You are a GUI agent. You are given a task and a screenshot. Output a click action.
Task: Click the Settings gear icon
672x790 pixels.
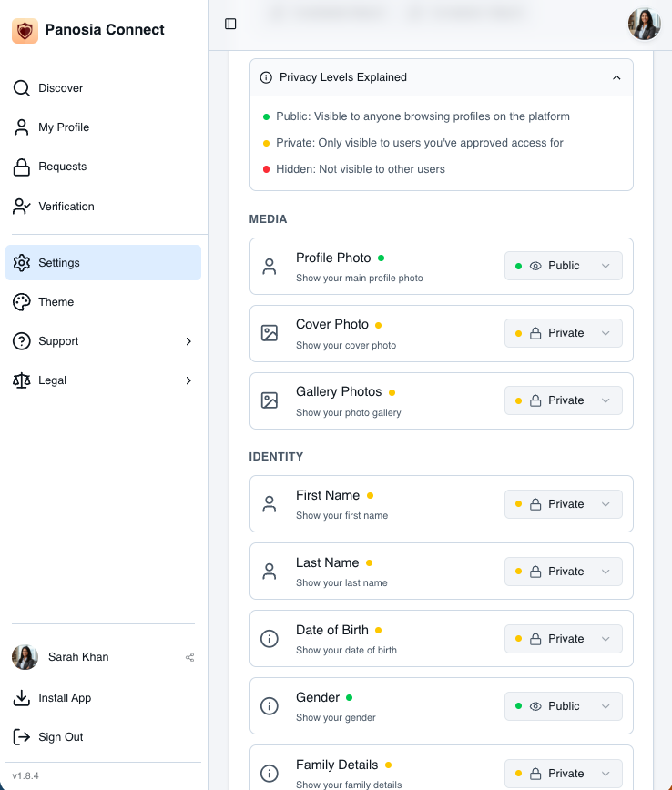pyautogui.click(x=22, y=262)
